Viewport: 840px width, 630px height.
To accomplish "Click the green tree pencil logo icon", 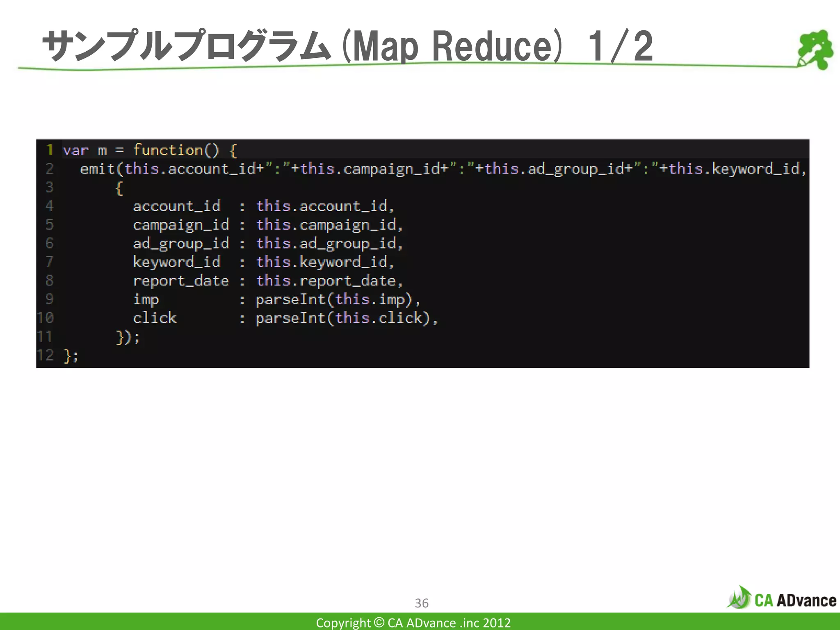I will 815,49.
